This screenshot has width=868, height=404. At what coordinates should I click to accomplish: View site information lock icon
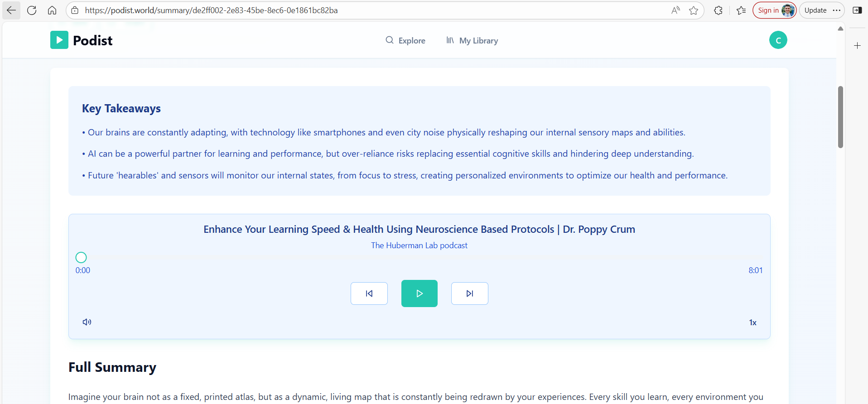pos(75,10)
